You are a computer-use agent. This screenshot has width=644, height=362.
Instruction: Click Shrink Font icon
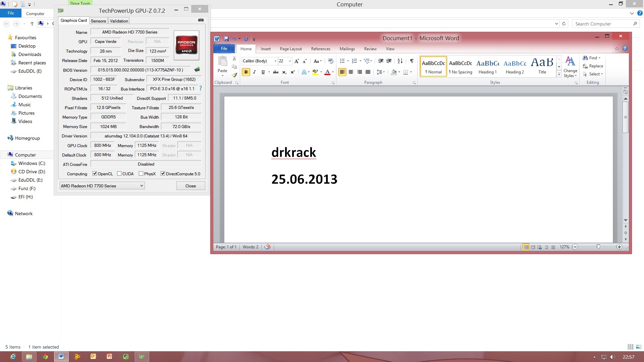click(305, 61)
